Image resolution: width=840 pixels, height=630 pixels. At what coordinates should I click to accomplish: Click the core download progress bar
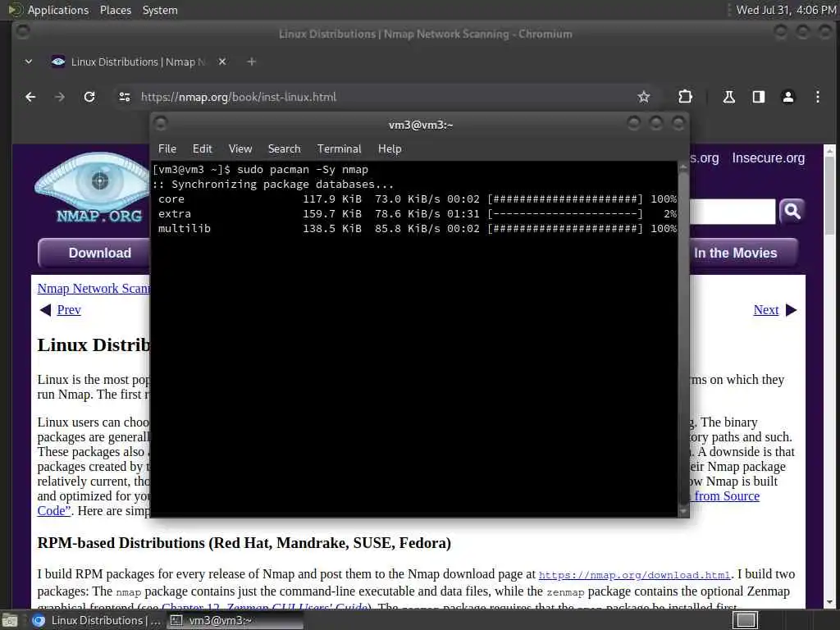[564, 199]
